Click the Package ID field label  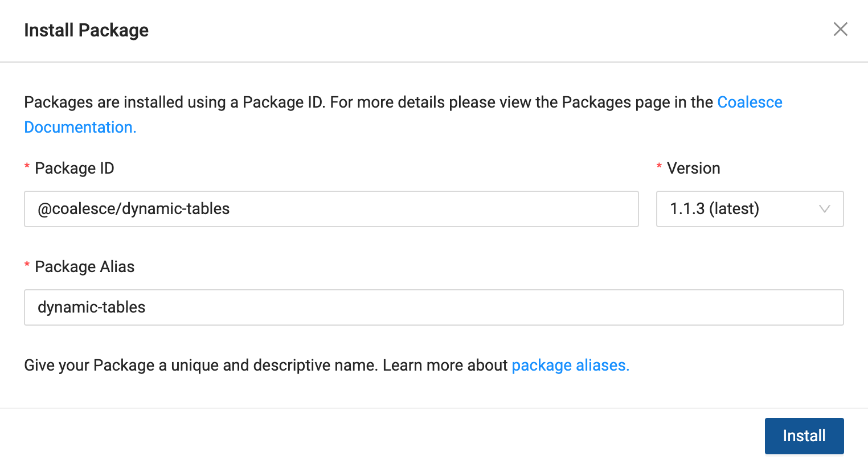click(75, 169)
